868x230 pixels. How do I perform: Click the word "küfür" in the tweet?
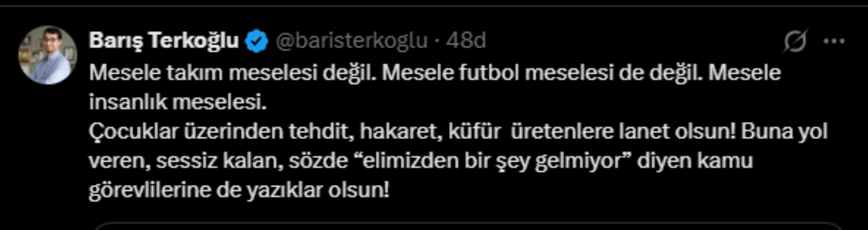474,131
